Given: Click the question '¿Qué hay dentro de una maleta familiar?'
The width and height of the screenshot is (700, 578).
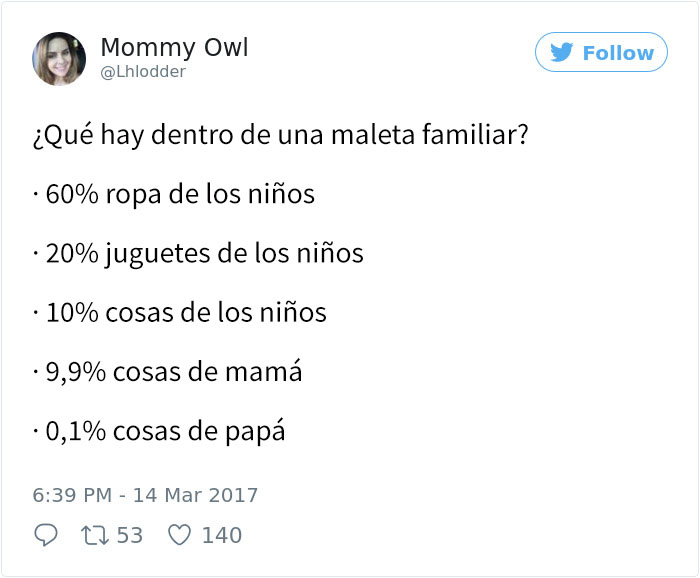Looking at the screenshot, I should click(x=280, y=134).
